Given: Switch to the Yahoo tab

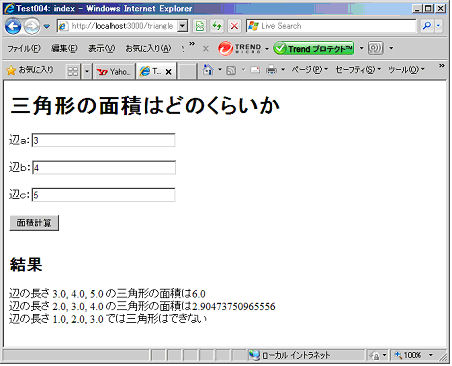Looking at the screenshot, I should pos(114,71).
